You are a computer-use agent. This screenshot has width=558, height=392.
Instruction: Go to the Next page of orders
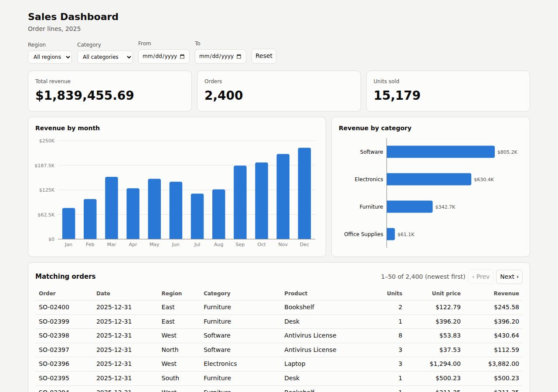pos(509,277)
